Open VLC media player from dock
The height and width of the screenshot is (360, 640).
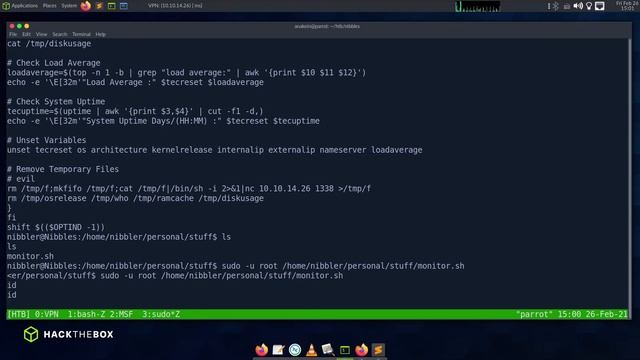(x=311, y=350)
